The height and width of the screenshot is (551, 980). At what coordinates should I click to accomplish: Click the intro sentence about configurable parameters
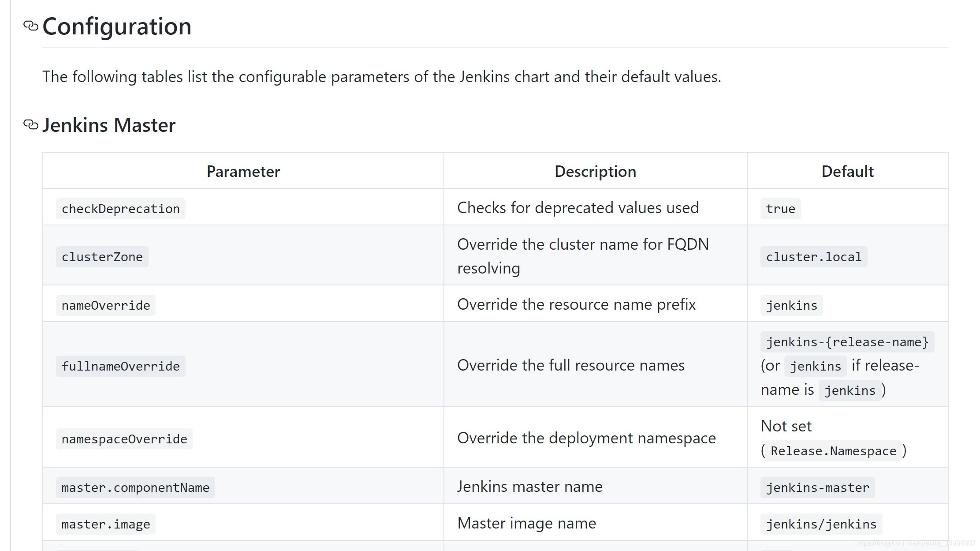[382, 77]
